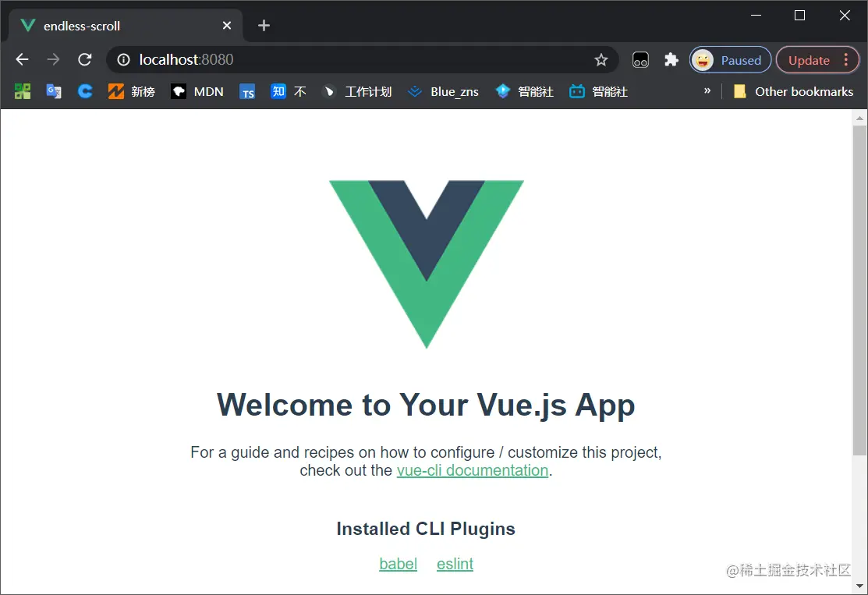Open the Blue_zns bookmark
The height and width of the screenshot is (595, 868).
[443, 91]
